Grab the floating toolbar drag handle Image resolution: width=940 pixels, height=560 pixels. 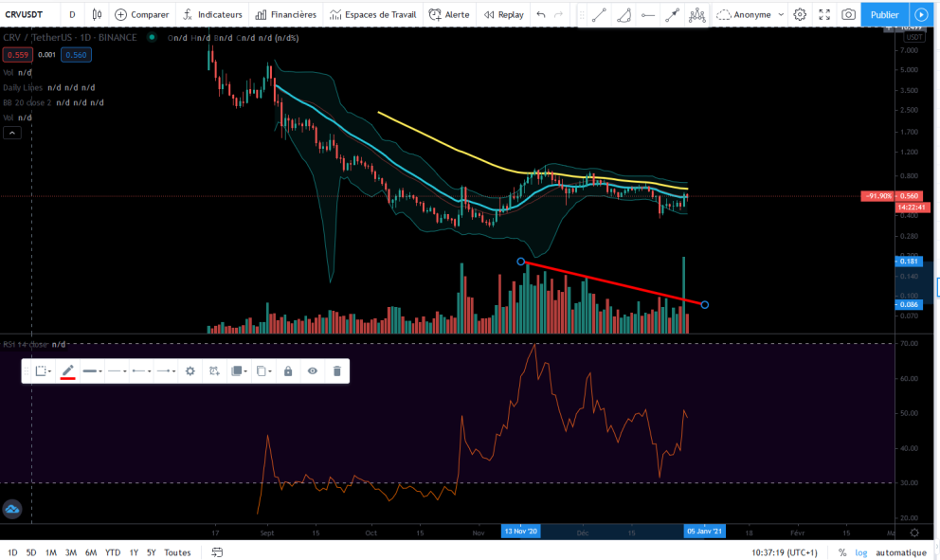tap(27, 371)
